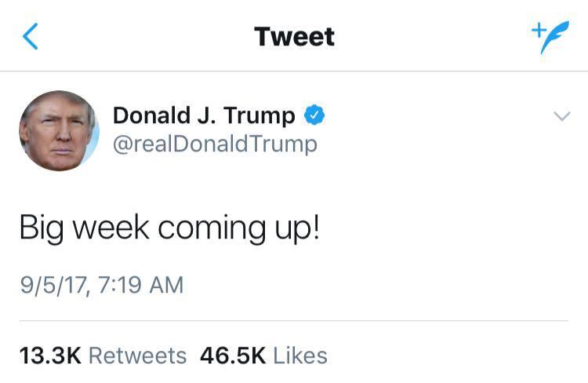Expand tweet options with the down chevron
588x383 pixels.
562,115
